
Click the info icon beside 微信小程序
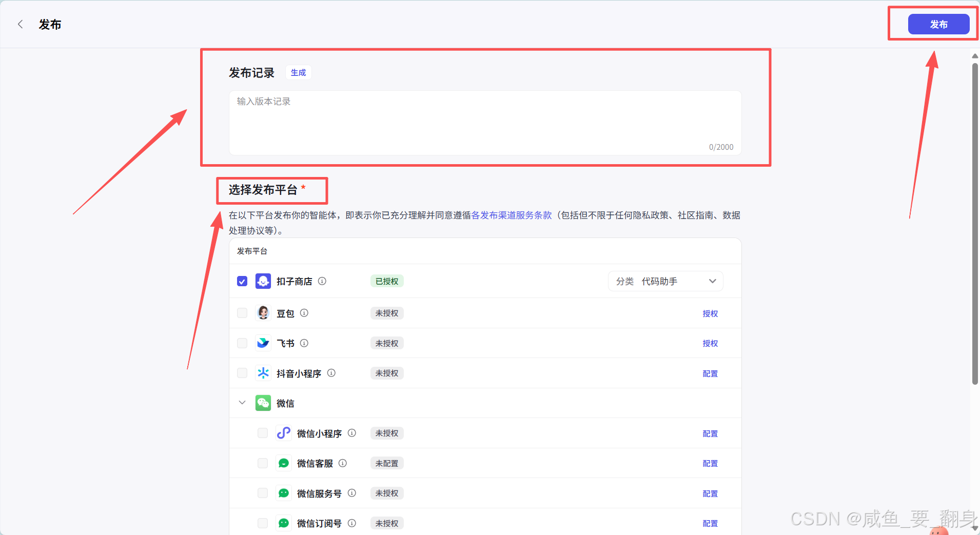pos(352,433)
